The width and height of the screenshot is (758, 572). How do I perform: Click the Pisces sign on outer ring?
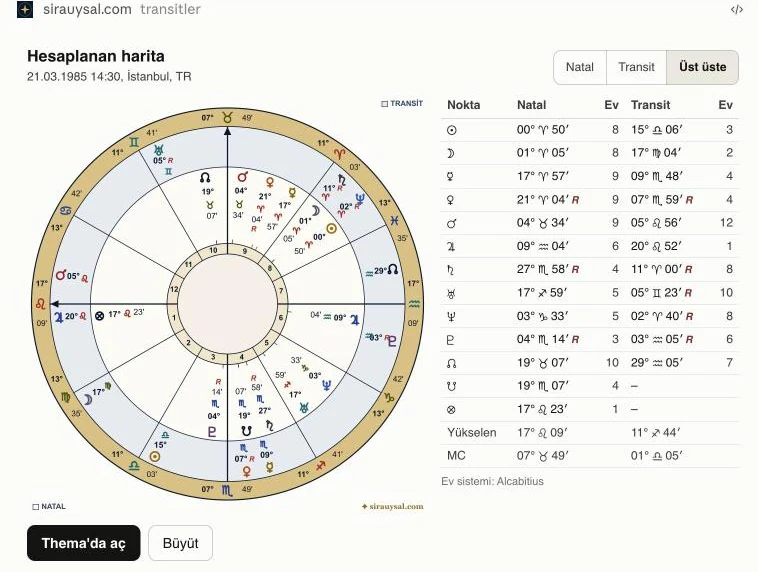(x=394, y=220)
